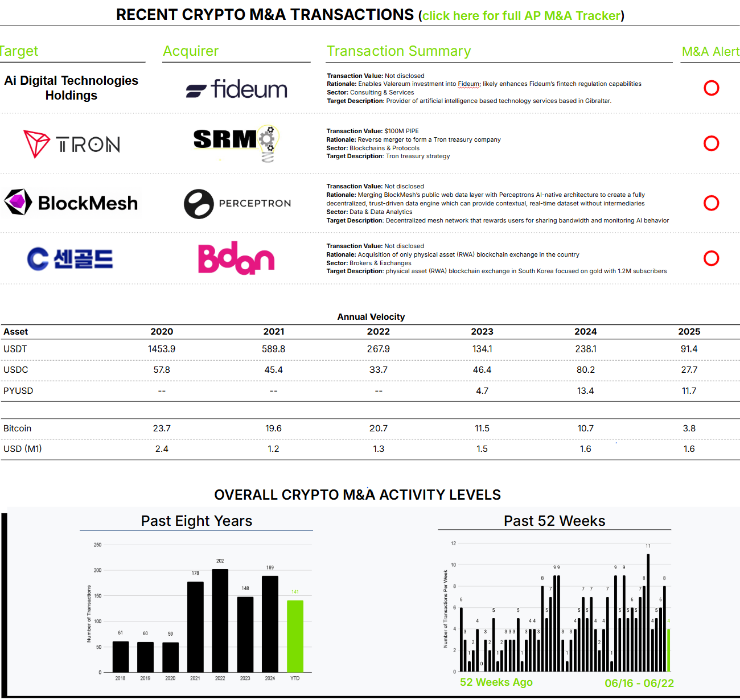740x700 pixels.
Task: Click the 2021 bar labeled 178
Action: pos(195,627)
